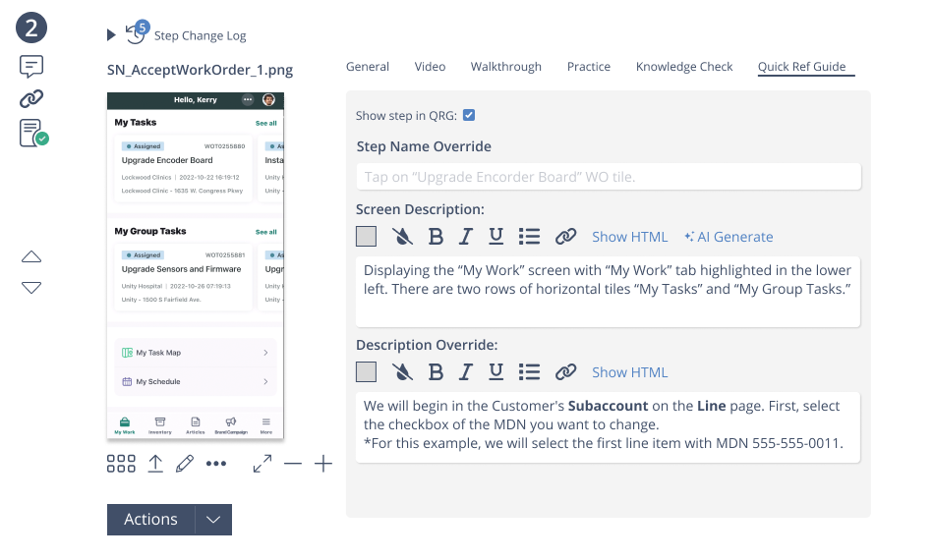Move the step down with the down chevron
Viewport: 933px width, 560px height.
[31, 288]
